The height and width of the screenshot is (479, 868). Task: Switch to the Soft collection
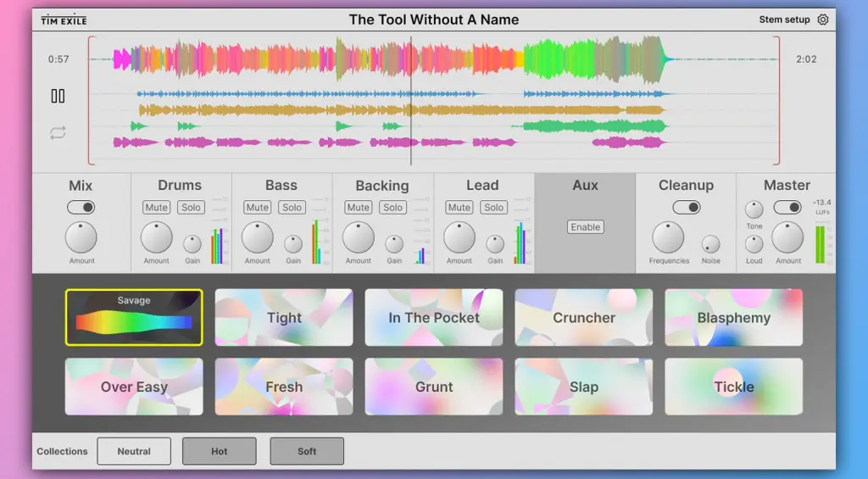(x=307, y=451)
